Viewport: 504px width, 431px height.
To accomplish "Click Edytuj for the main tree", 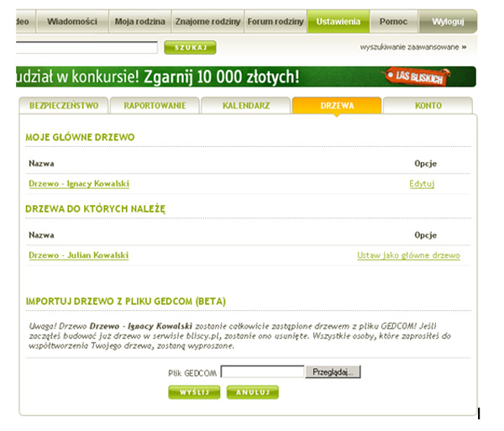I will click(x=422, y=183).
